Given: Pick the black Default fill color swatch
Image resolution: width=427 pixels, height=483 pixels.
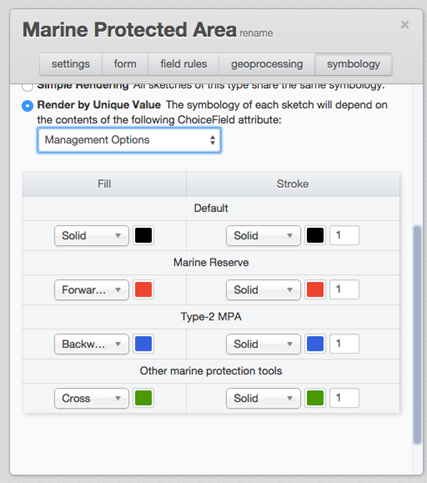Looking at the screenshot, I should tap(143, 236).
